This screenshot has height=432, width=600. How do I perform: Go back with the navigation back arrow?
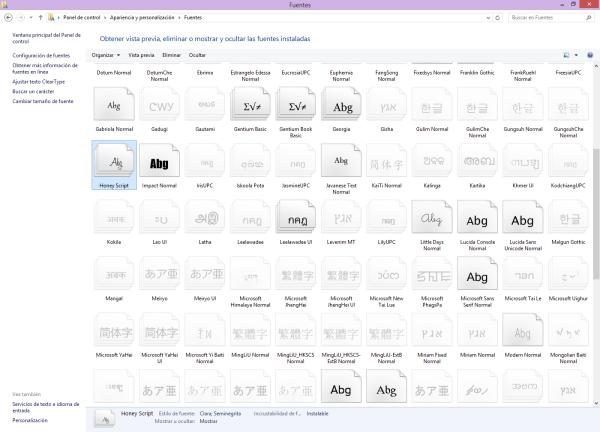click(9, 17)
